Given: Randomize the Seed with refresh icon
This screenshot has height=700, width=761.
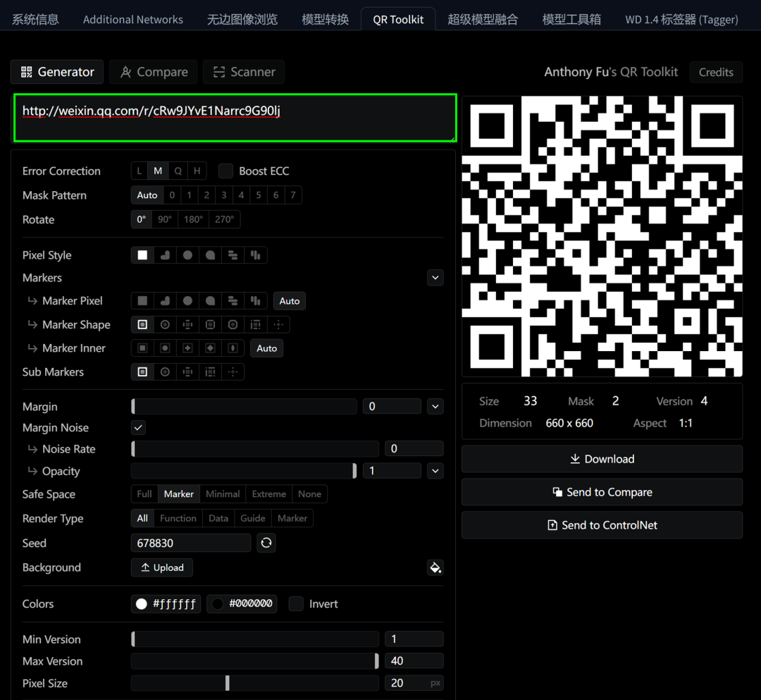Looking at the screenshot, I should tap(266, 543).
